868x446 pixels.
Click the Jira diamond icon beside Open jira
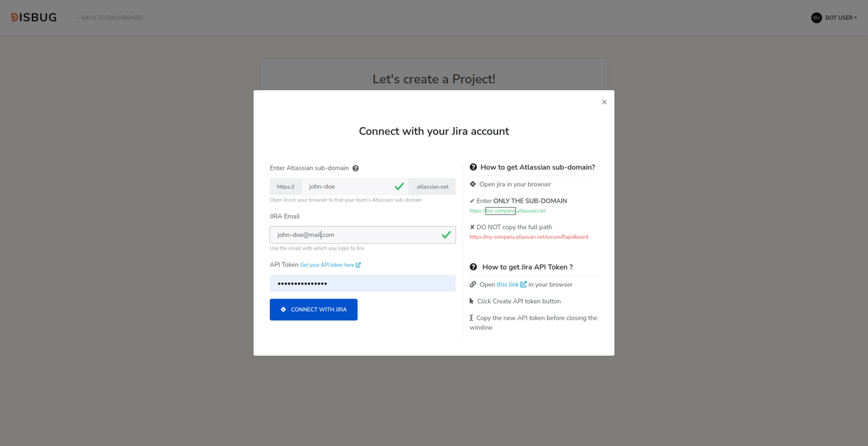tap(473, 184)
